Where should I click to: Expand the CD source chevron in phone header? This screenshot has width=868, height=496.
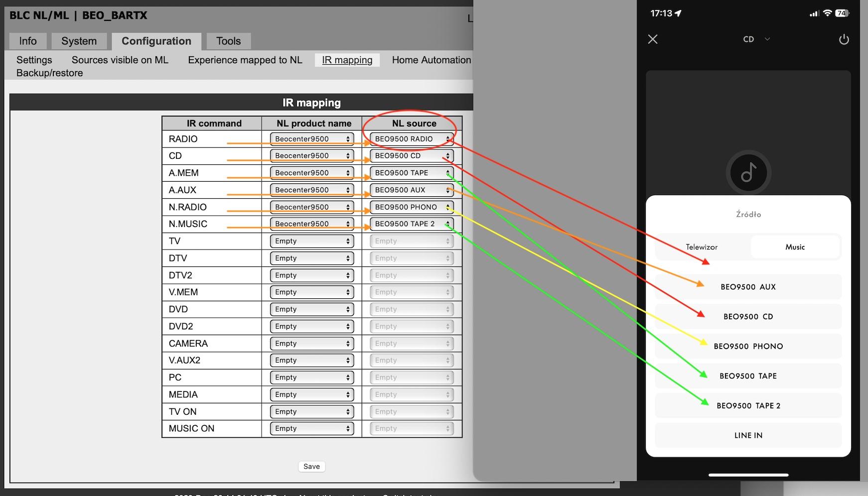pos(767,39)
